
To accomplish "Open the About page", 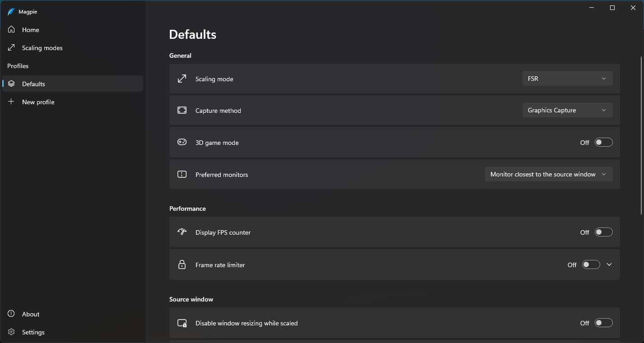I will click(x=30, y=314).
